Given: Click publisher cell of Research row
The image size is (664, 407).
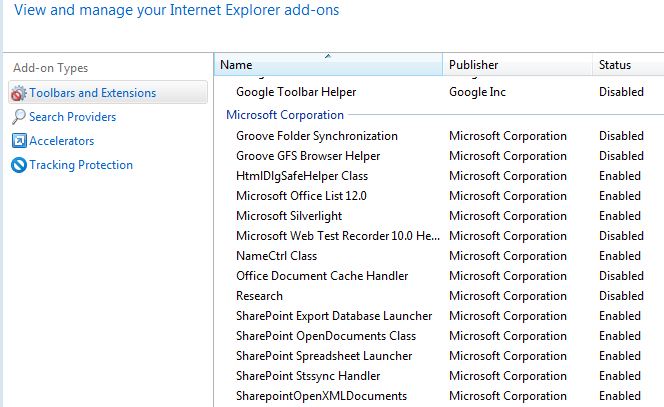Looking at the screenshot, I should pos(508,296).
